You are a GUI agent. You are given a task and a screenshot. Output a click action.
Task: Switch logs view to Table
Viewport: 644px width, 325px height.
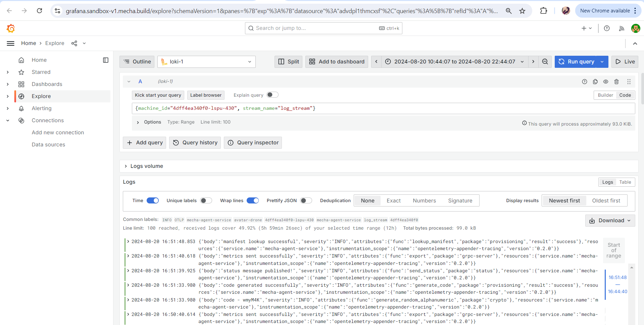(x=625, y=182)
